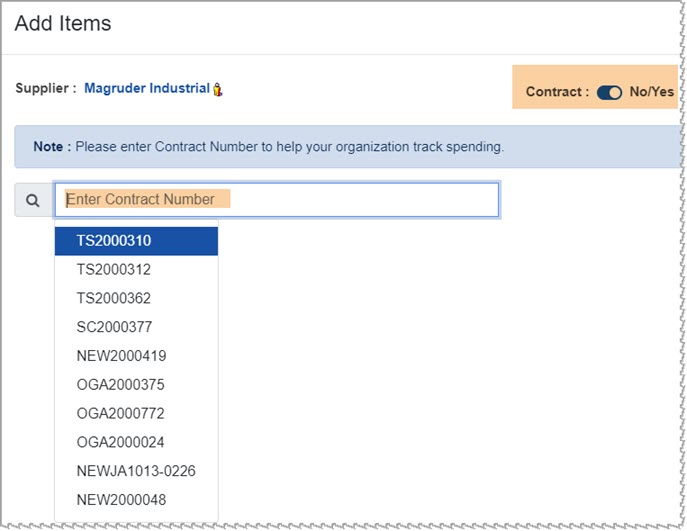
Task: Select the NEWJA1013-0226 contract entry
Action: [x=136, y=471]
